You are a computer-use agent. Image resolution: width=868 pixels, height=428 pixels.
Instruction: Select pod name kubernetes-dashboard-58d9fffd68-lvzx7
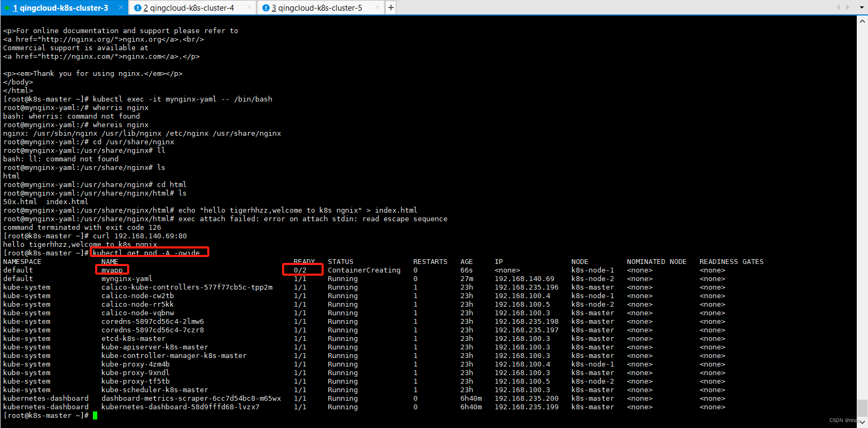click(181, 407)
